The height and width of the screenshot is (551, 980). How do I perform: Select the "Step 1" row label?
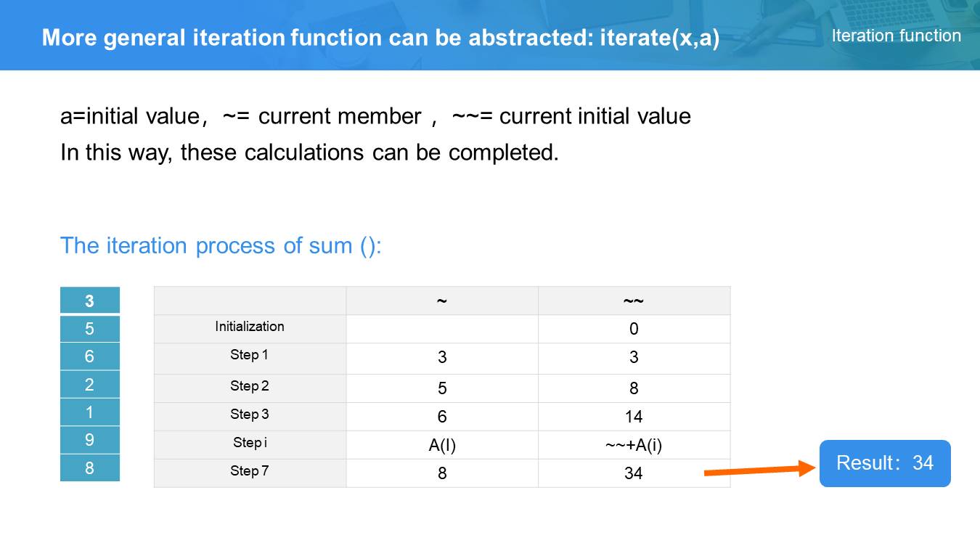point(250,355)
